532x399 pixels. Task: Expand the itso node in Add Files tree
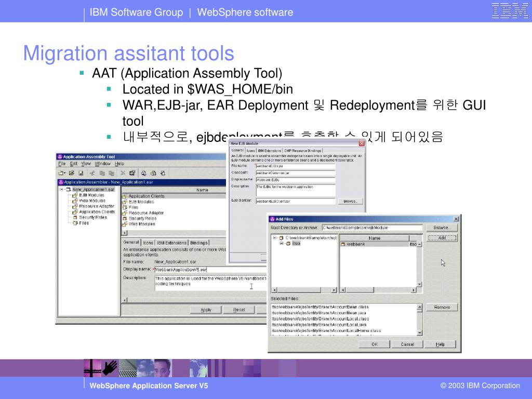pos(281,243)
